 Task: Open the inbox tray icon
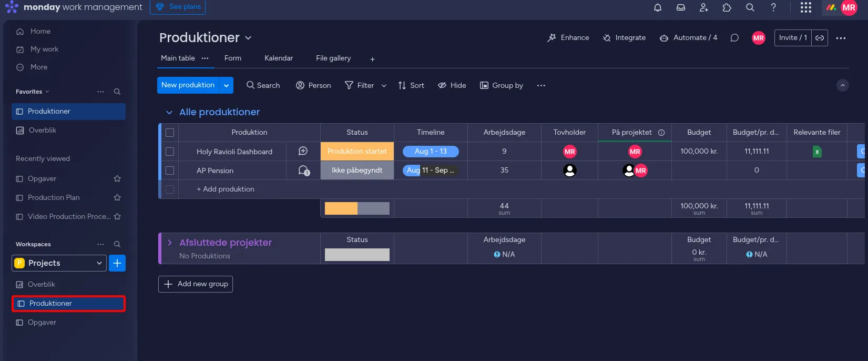click(x=680, y=7)
